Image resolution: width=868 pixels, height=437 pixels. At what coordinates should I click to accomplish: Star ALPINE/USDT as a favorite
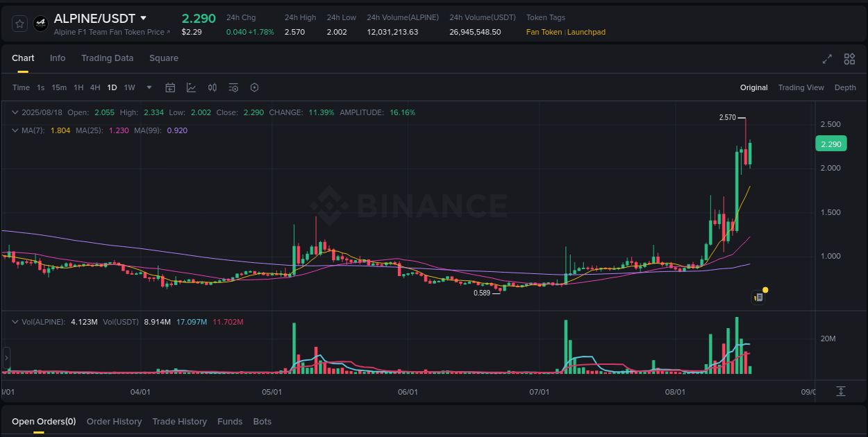click(x=19, y=23)
